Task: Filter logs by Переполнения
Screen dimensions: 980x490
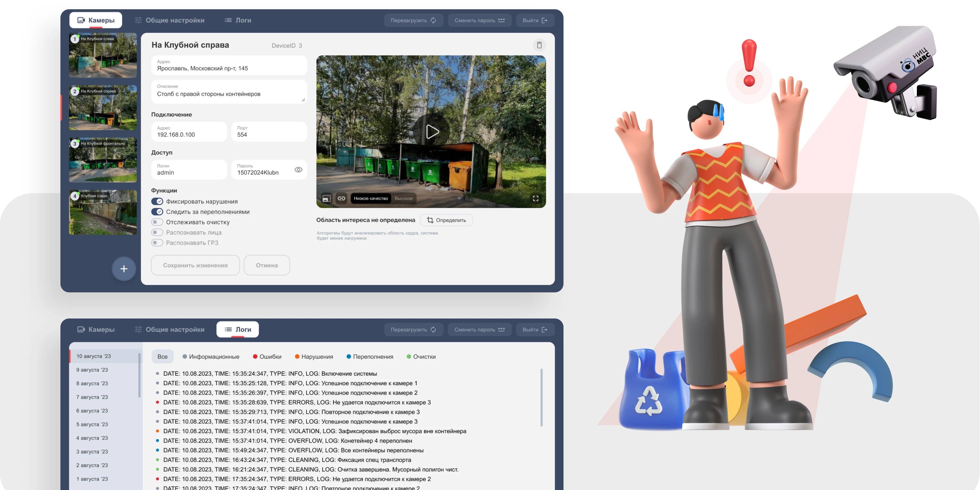Action: coord(370,356)
